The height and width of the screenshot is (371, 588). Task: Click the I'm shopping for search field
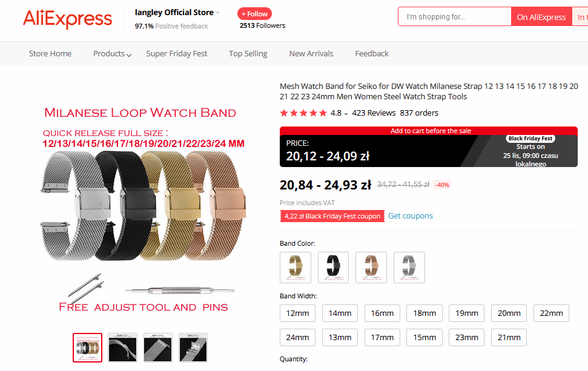(455, 17)
